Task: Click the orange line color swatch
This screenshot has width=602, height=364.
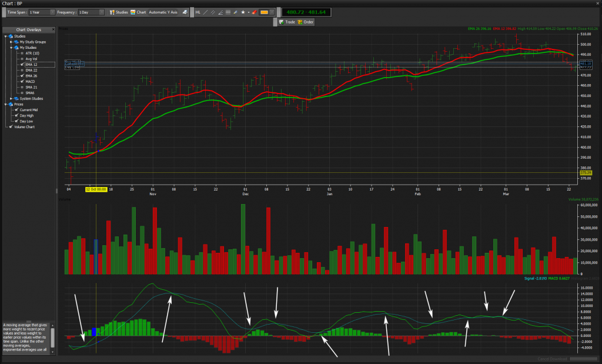Action: [x=265, y=12]
